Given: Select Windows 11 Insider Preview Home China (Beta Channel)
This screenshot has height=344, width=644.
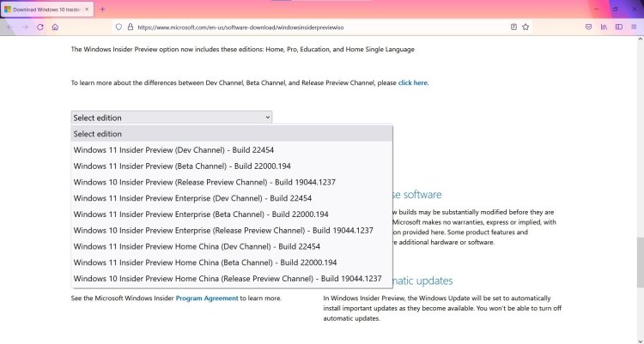Looking at the screenshot, I should [x=232, y=263].
